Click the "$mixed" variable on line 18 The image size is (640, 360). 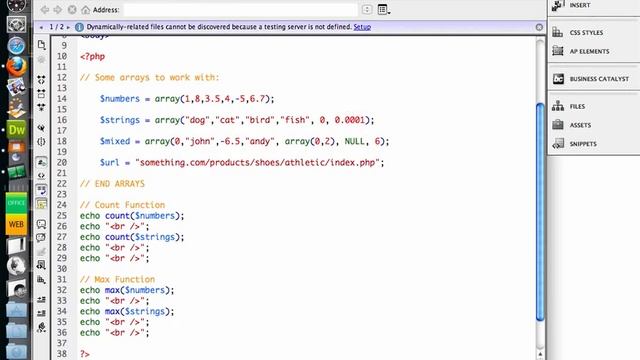click(x=115, y=141)
